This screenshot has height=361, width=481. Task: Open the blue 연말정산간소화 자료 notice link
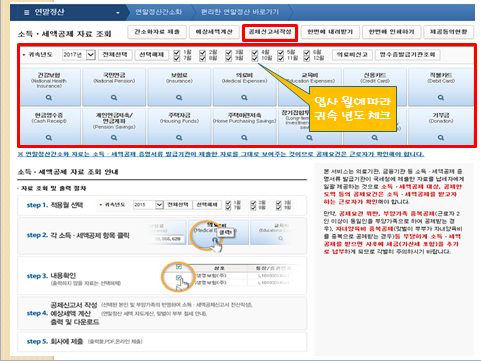(221, 154)
